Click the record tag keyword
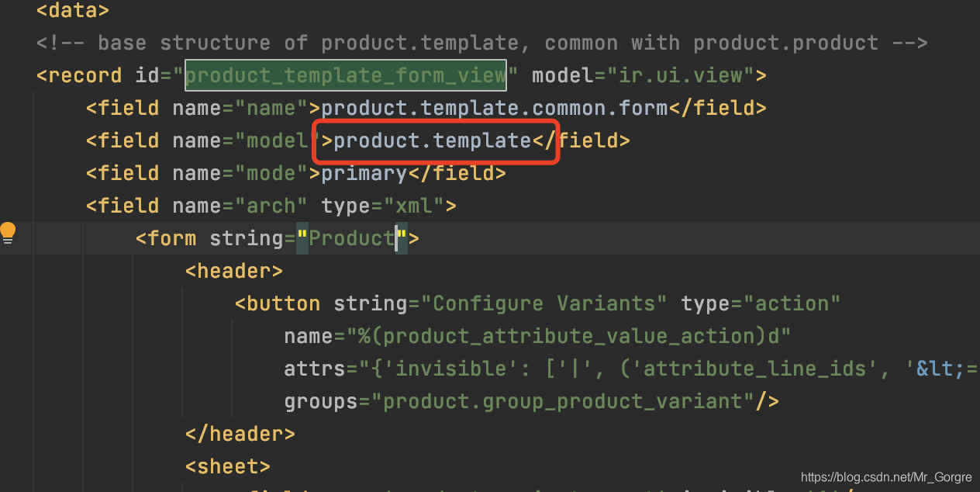Screen dimensions: 980x492 pos(85,75)
